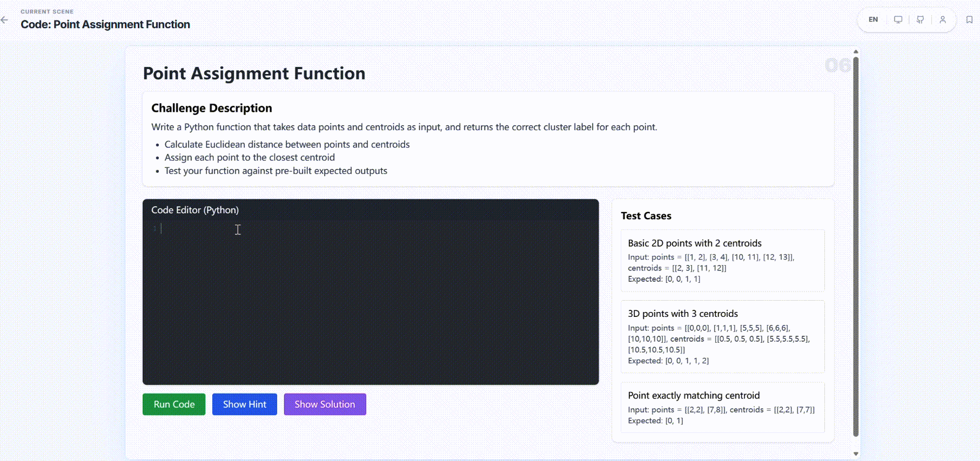
Task: Click 'Code: Point Assignment Function' scene title
Action: tap(105, 24)
